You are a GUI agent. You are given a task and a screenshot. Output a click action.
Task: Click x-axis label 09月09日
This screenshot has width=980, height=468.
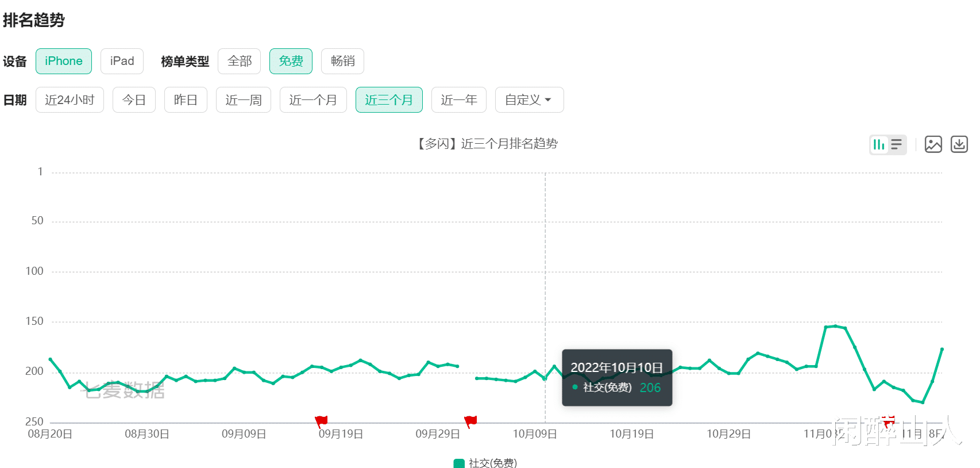(244, 434)
